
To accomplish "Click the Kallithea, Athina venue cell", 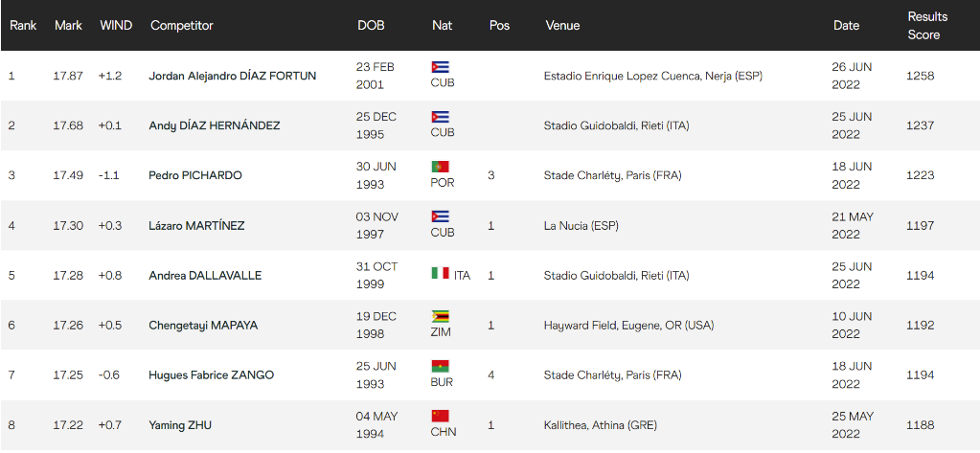I will click(600, 424).
